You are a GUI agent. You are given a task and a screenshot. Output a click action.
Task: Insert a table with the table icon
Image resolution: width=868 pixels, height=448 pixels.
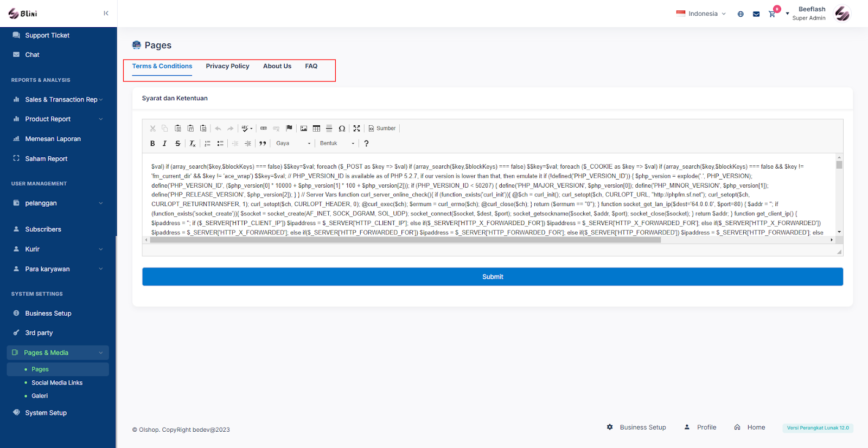point(316,129)
